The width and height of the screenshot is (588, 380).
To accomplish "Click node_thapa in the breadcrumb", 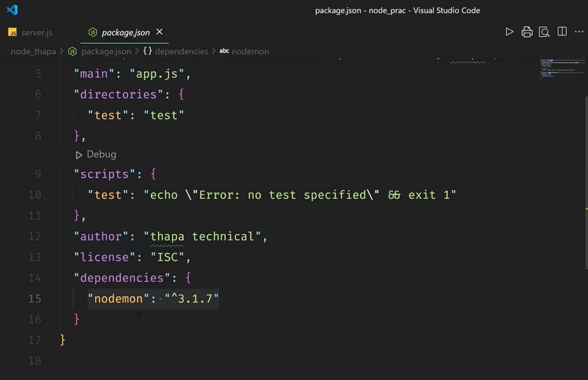I will [x=33, y=51].
